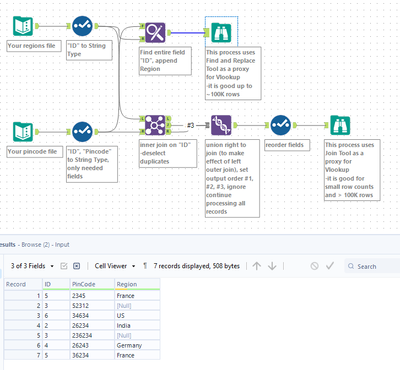Click the Select tool labeled '"ID" to String Type'
400x370 pixels.
tap(82, 26)
